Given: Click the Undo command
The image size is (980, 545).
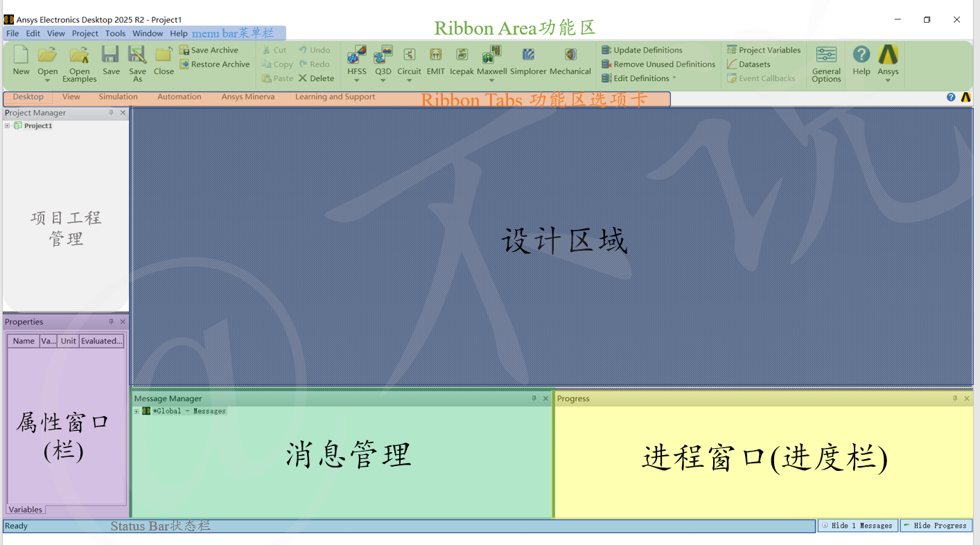Looking at the screenshot, I should pyautogui.click(x=315, y=50).
